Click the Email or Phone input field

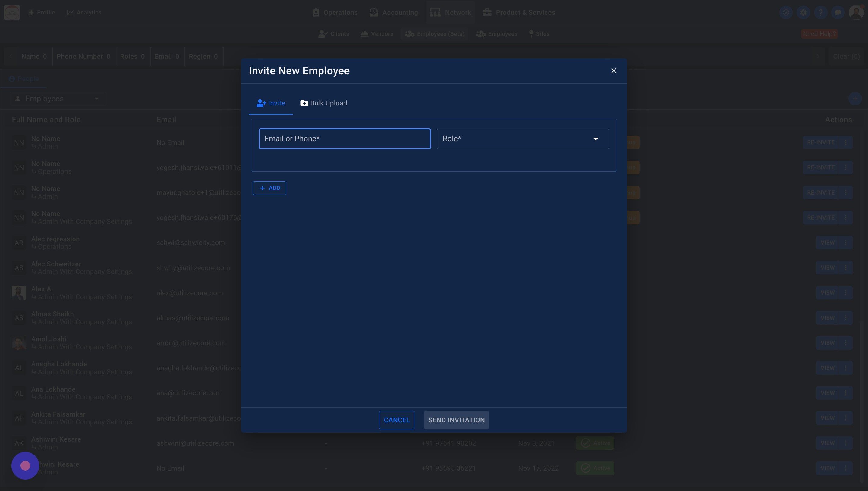344,139
